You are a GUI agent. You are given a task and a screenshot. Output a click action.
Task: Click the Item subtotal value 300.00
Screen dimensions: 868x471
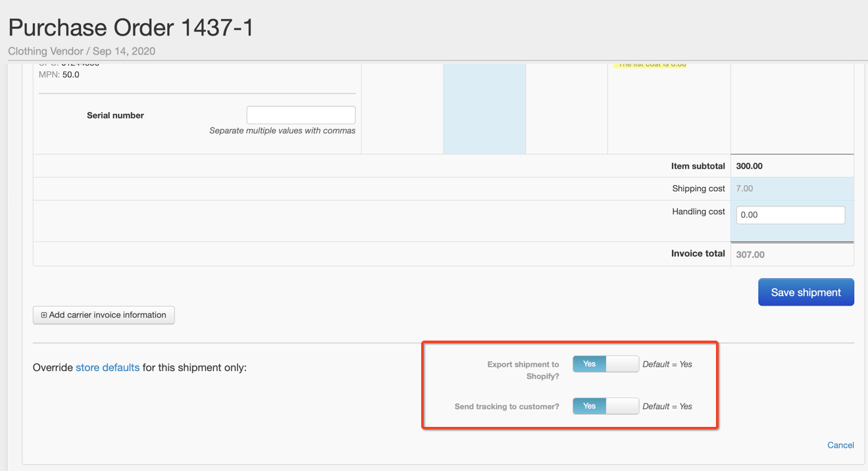pos(749,166)
